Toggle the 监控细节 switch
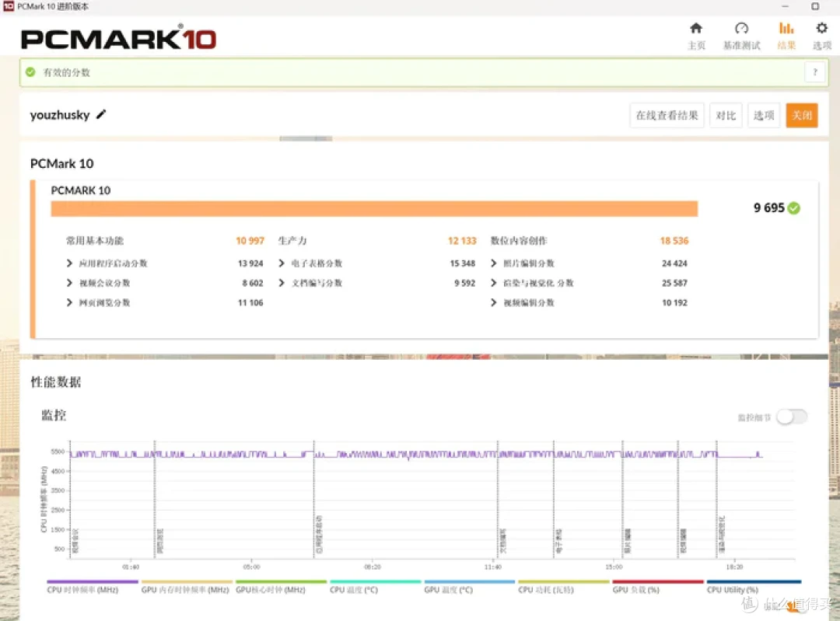This screenshot has width=840, height=621. [792, 417]
